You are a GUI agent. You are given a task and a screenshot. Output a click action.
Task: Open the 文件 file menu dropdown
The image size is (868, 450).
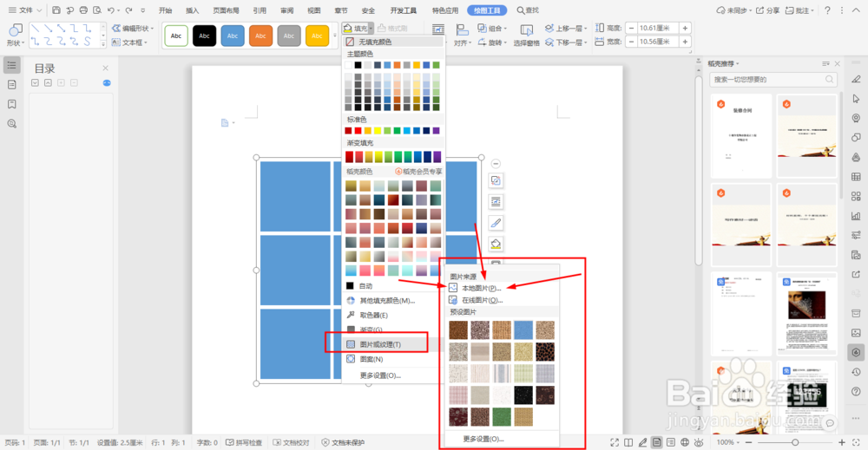[25, 10]
